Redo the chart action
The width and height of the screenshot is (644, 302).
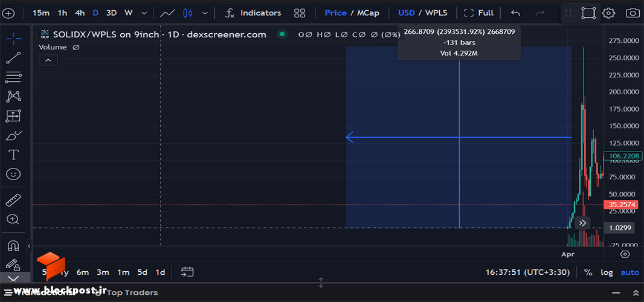540,13
